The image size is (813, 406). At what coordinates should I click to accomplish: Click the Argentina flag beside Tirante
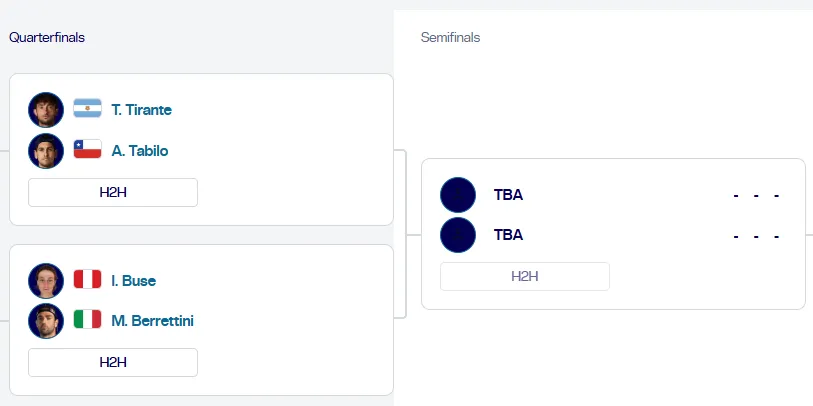(88, 109)
